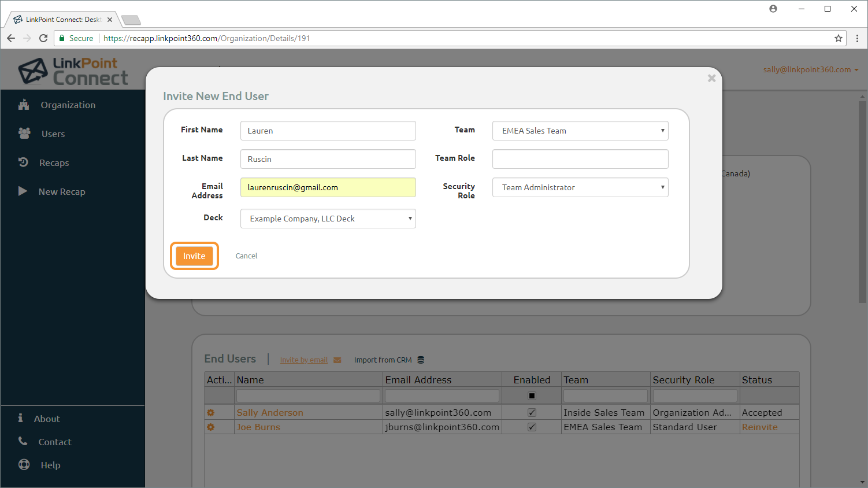
Task: Click the Team filter box
Action: 606,396
